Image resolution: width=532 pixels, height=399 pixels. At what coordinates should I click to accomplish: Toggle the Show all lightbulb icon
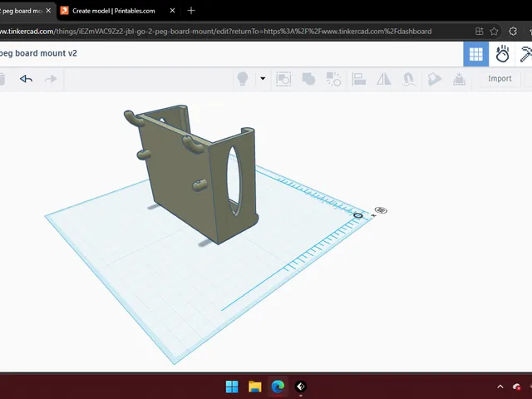(243, 79)
